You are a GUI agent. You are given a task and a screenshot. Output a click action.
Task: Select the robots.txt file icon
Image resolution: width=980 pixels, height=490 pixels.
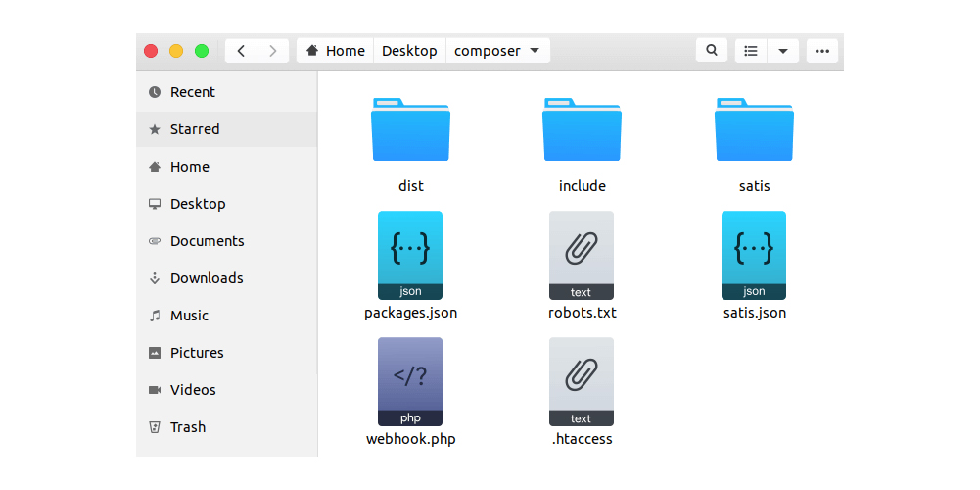click(582, 255)
